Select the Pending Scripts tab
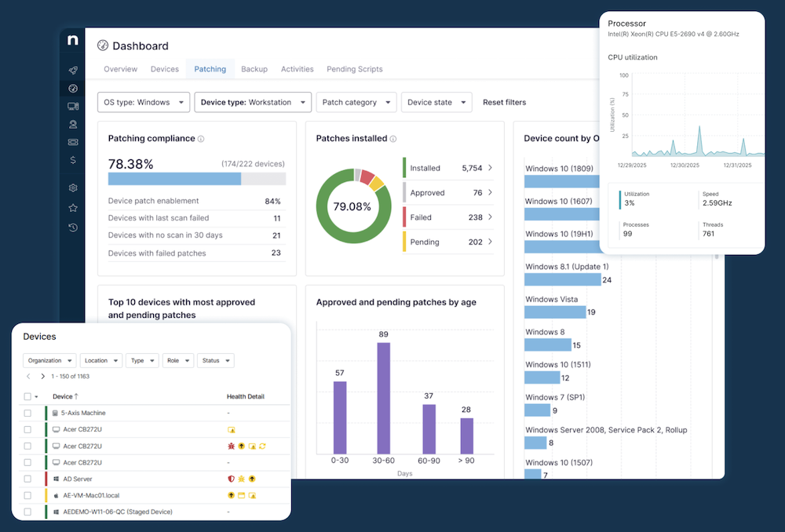 click(x=355, y=69)
